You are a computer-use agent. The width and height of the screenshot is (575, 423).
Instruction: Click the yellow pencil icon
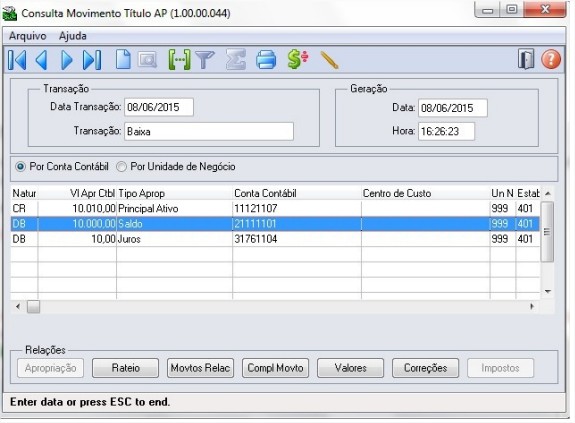point(329,60)
